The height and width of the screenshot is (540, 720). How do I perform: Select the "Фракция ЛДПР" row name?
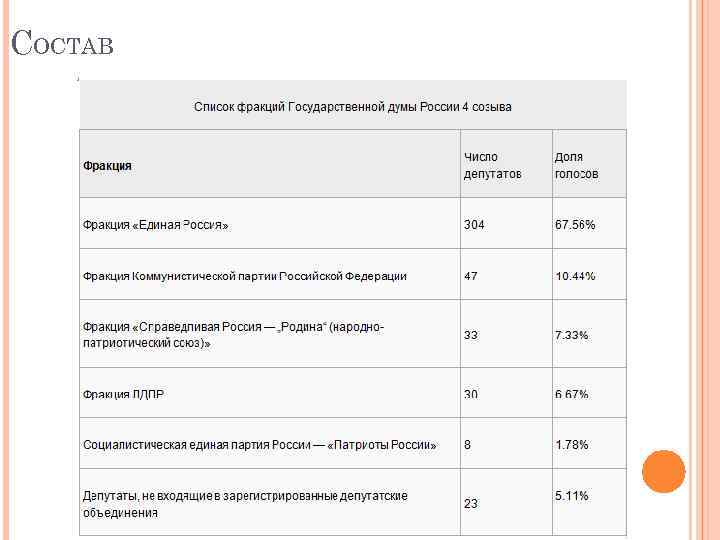(x=123, y=394)
